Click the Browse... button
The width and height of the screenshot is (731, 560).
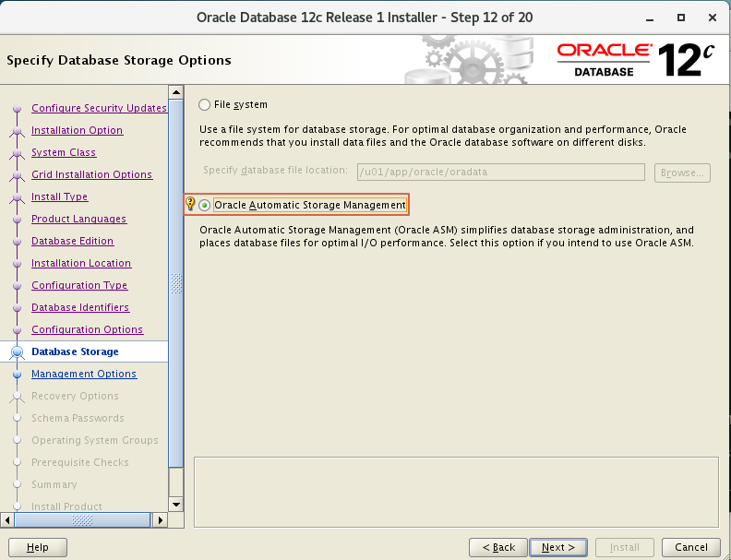682,173
